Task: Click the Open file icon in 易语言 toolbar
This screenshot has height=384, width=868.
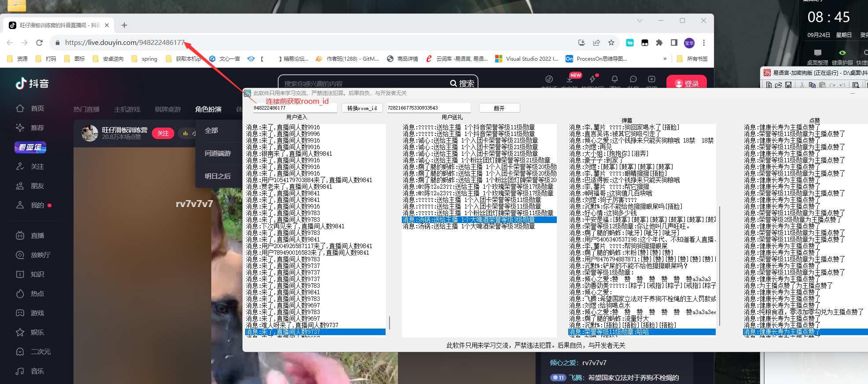Action: click(778, 85)
